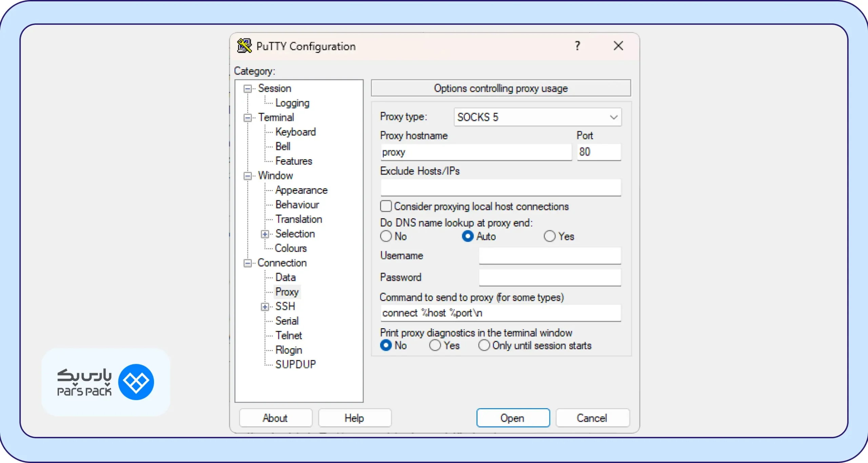Click the Exclude Hosts/IPs input field

click(501, 188)
